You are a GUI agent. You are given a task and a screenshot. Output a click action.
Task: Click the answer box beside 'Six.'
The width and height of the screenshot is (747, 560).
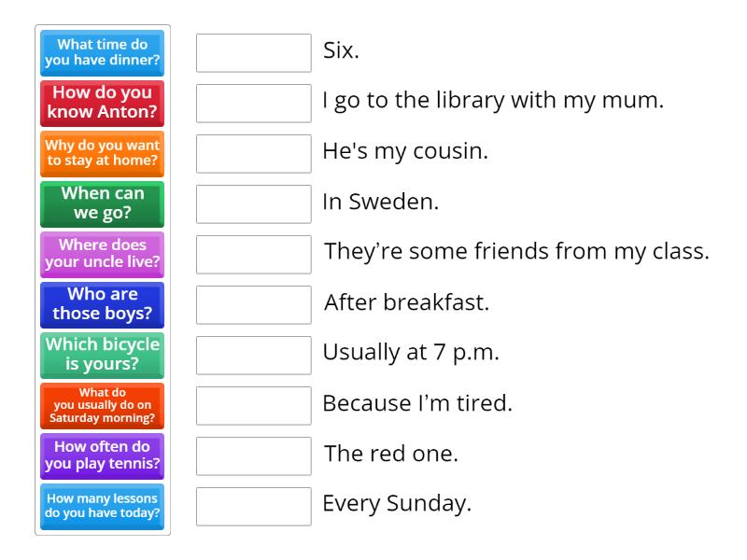point(253,53)
